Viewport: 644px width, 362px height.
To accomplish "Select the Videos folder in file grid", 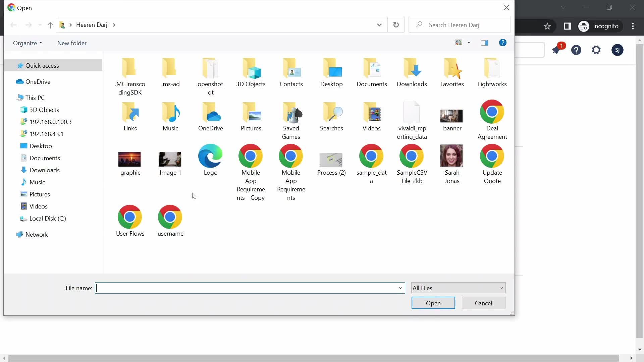I will 372,117.
